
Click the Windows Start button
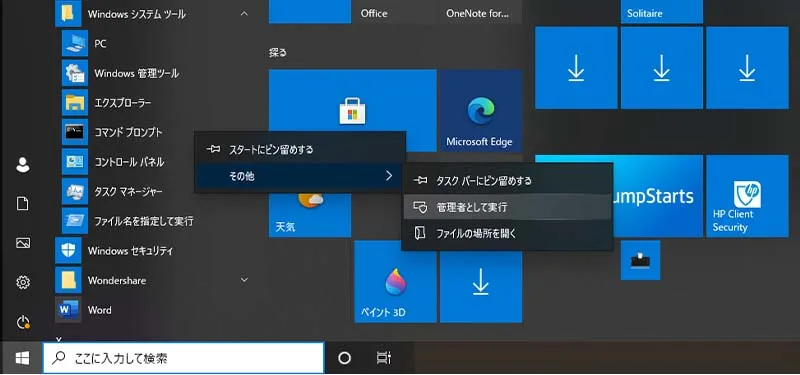click(x=22, y=358)
